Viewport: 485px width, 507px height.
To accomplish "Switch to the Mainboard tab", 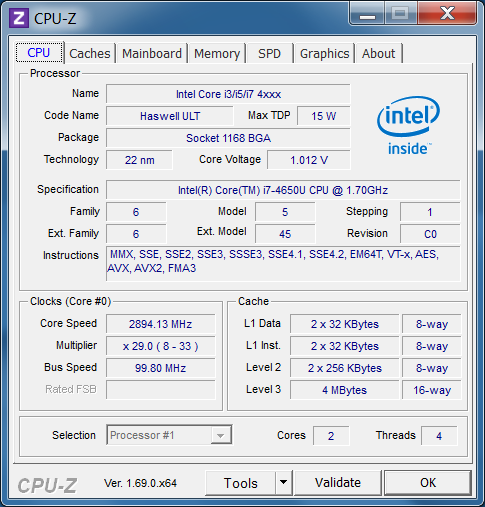I will click(152, 53).
